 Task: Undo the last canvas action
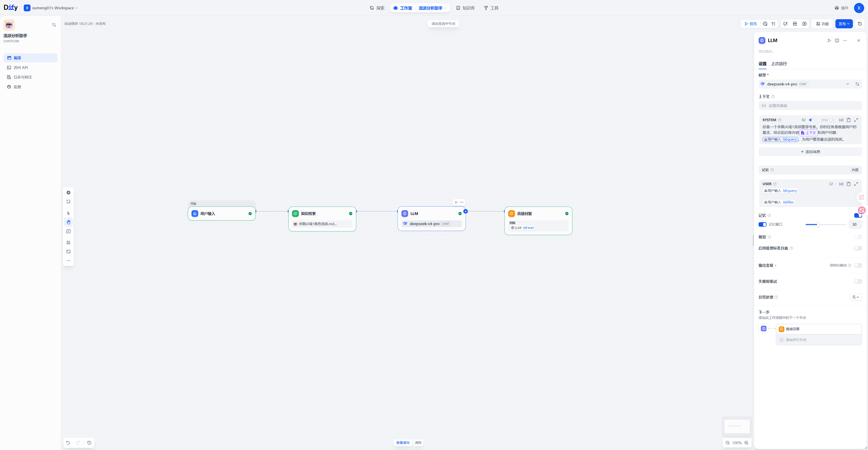pos(68,443)
